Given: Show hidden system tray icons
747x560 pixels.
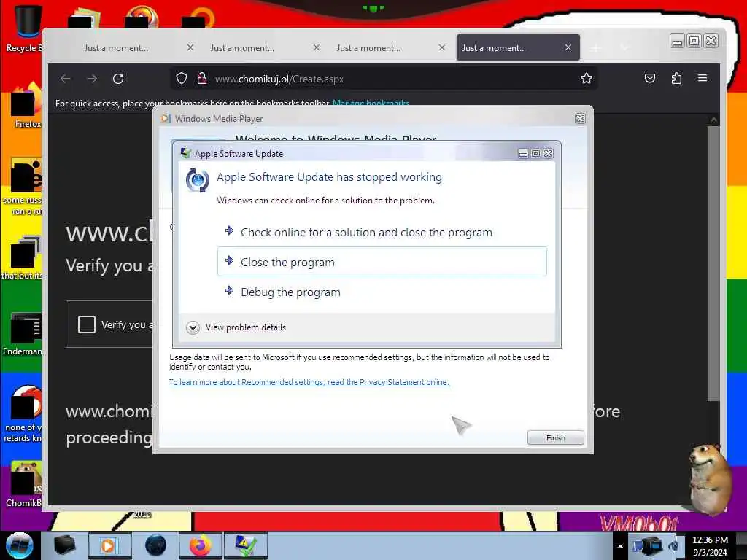Looking at the screenshot, I should tap(620, 546).
